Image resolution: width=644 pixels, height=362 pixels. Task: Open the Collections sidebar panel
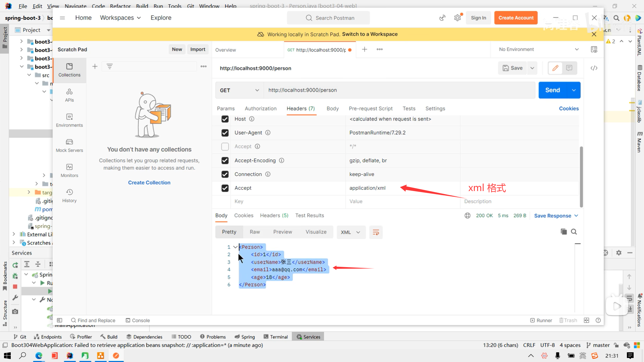pyautogui.click(x=69, y=70)
